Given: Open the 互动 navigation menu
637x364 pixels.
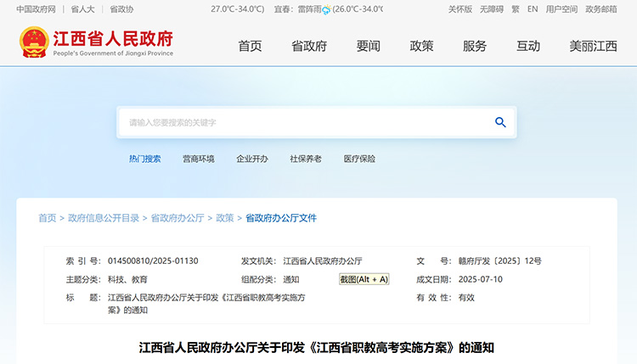Looking at the screenshot, I should [x=528, y=47].
